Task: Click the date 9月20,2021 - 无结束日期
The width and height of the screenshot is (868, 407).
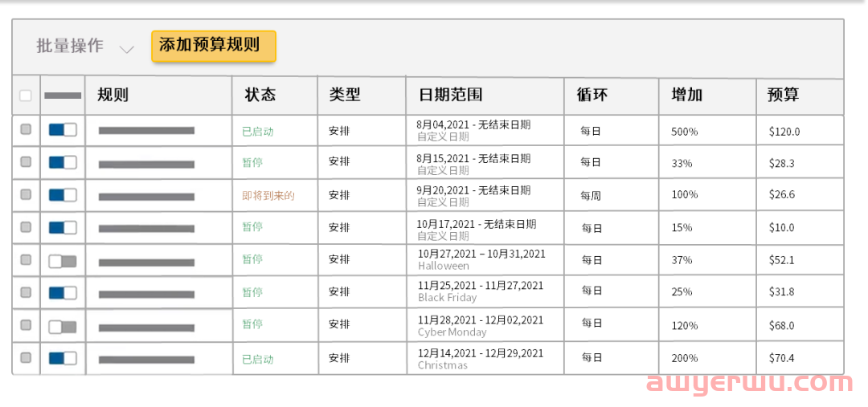Action: (473, 191)
